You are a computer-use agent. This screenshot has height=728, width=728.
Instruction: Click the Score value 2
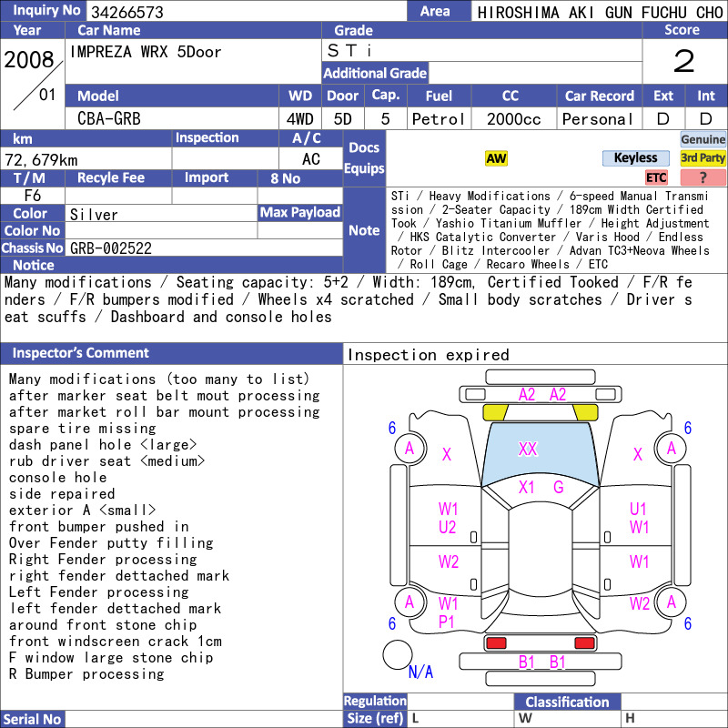pyautogui.click(x=684, y=61)
